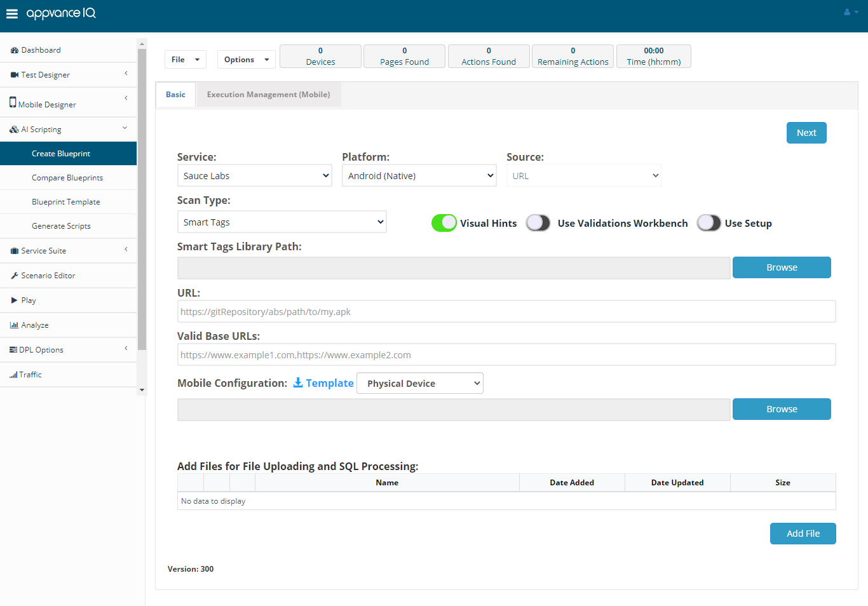The height and width of the screenshot is (606, 868).
Task: Click the Mobile Configuration file path field
Action: coord(454,410)
